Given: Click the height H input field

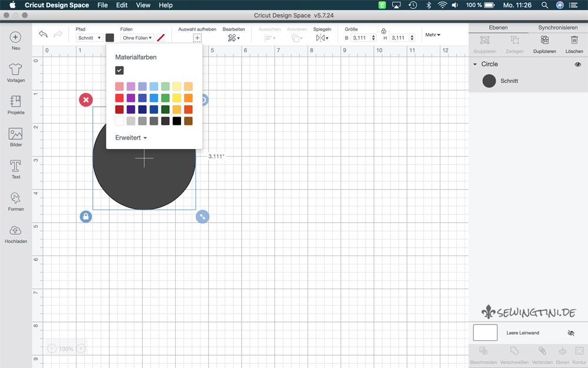Looking at the screenshot, I should [x=399, y=38].
